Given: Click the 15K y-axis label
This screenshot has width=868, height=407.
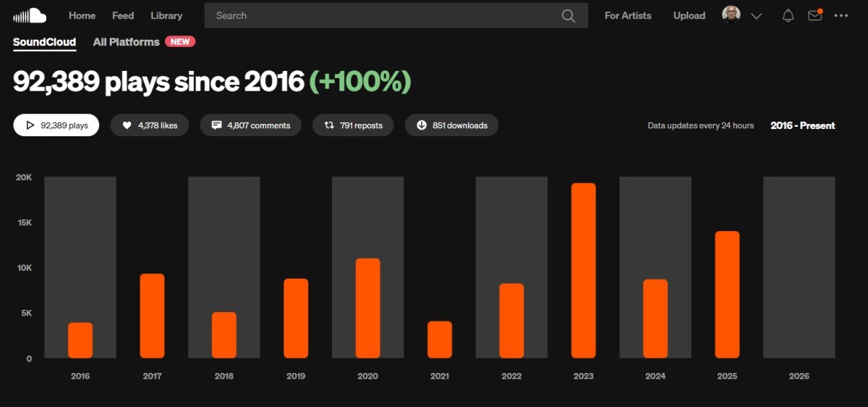Looking at the screenshot, I should tap(25, 222).
